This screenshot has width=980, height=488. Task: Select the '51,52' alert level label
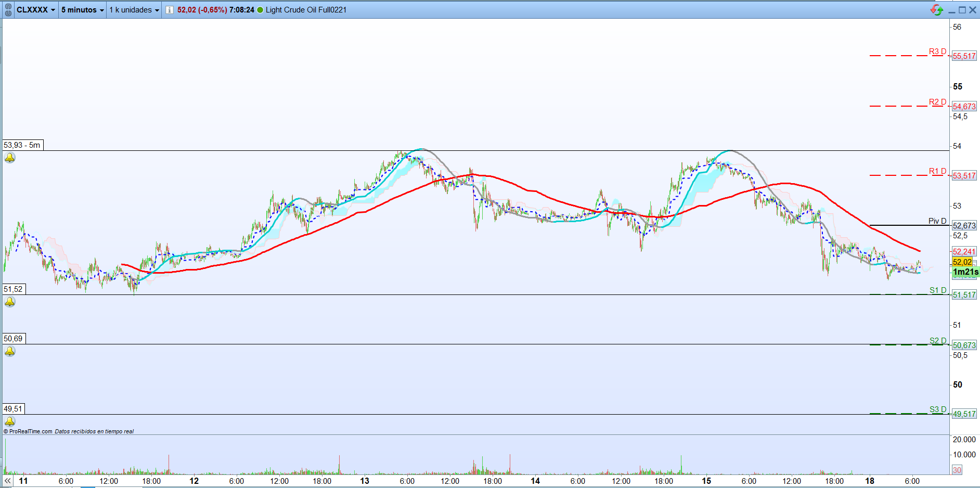(14, 289)
